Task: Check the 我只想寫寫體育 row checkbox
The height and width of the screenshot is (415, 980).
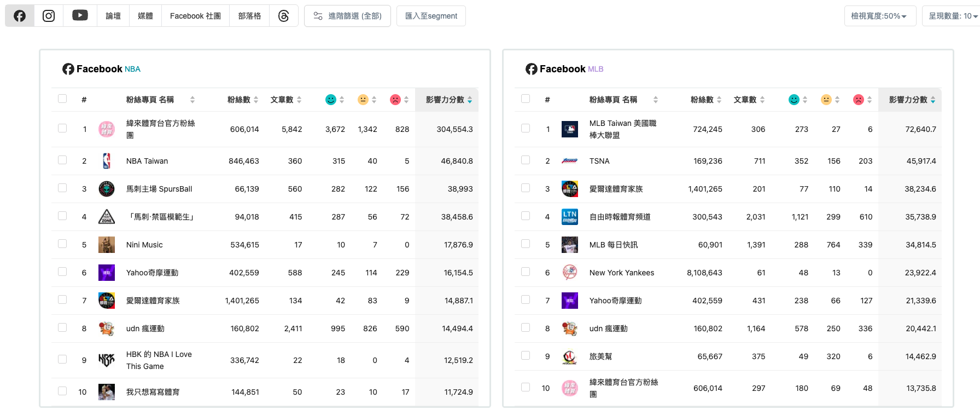Action: coord(62,391)
